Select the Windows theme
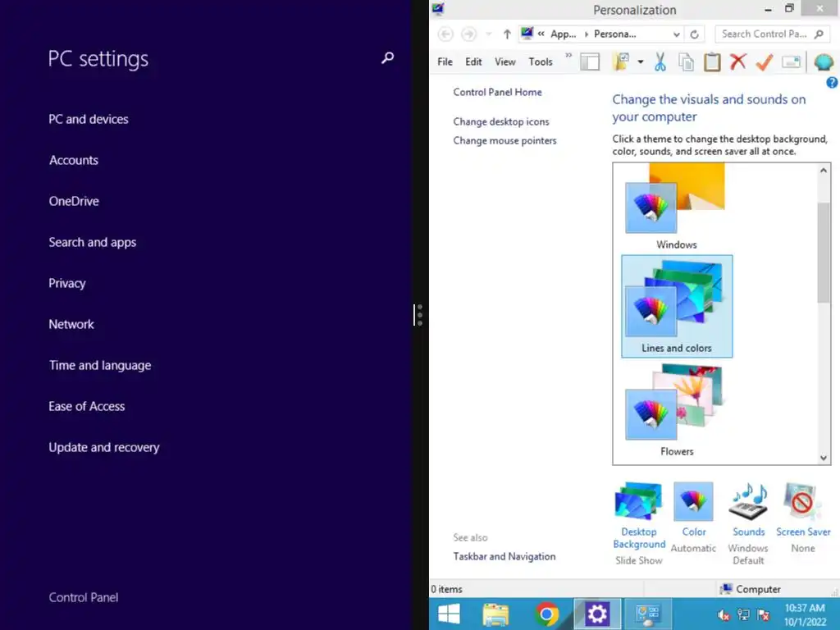 pos(676,206)
